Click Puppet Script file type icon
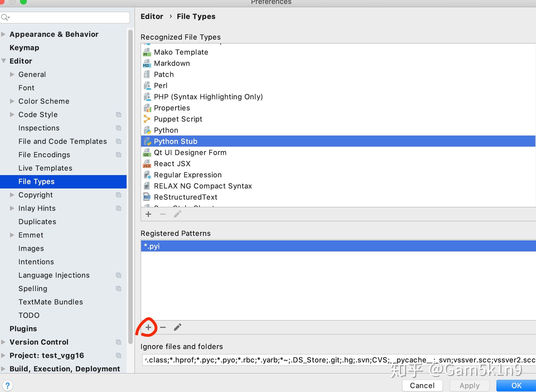 point(147,119)
